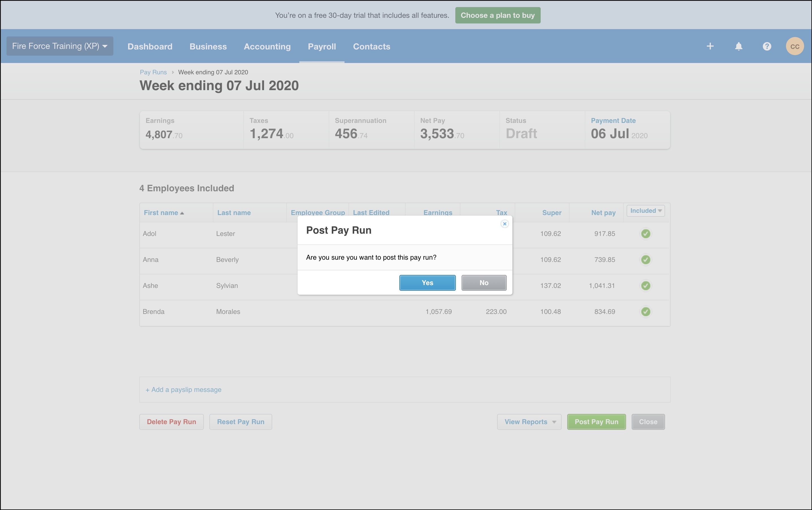Click the plus create-new icon

[x=710, y=46]
